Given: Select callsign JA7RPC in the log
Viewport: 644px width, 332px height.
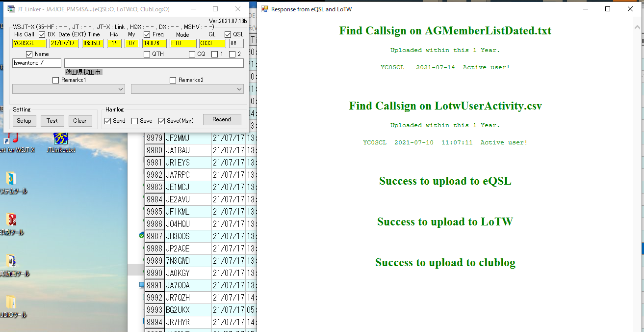Looking at the screenshot, I should pyautogui.click(x=188, y=175).
